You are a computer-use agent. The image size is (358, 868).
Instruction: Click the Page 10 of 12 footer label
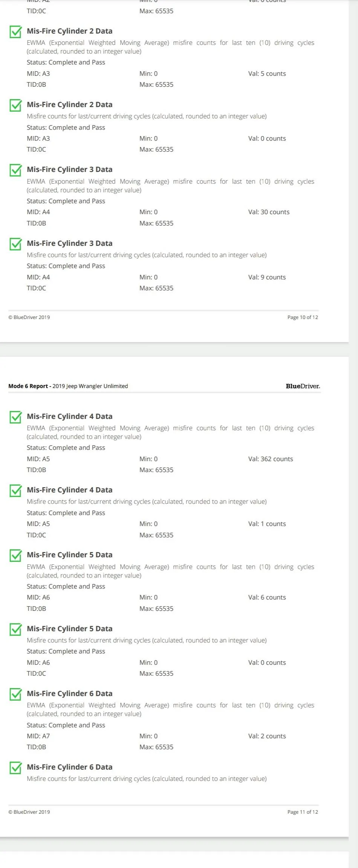click(x=303, y=317)
